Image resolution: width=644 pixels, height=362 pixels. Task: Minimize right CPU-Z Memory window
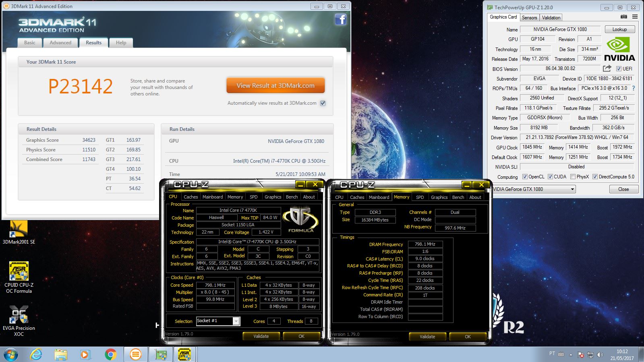pyautogui.click(x=467, y=184)
